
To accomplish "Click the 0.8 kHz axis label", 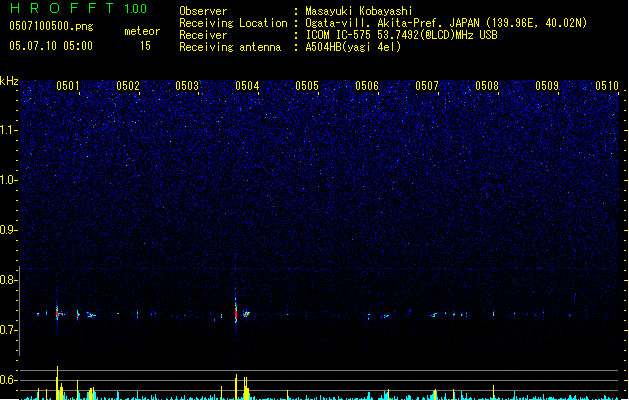I will pos(8,280).
